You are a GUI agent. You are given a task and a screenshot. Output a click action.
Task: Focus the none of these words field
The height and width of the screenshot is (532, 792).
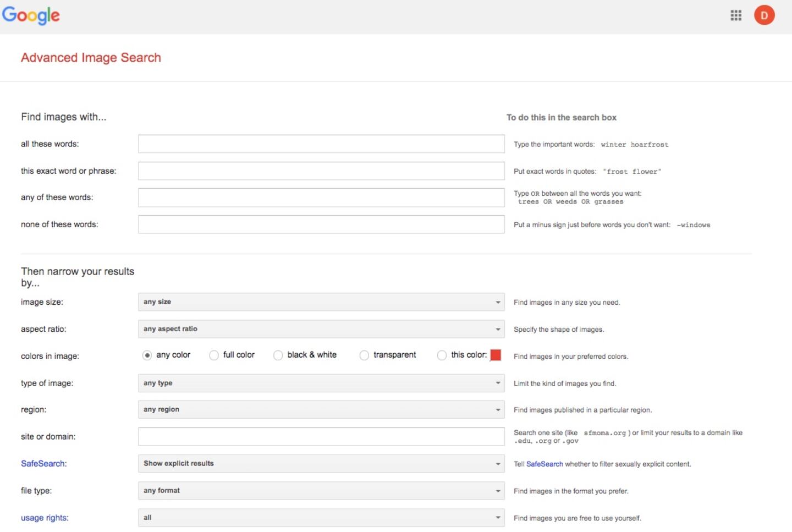pyautogui.click(x=321, y=224)
